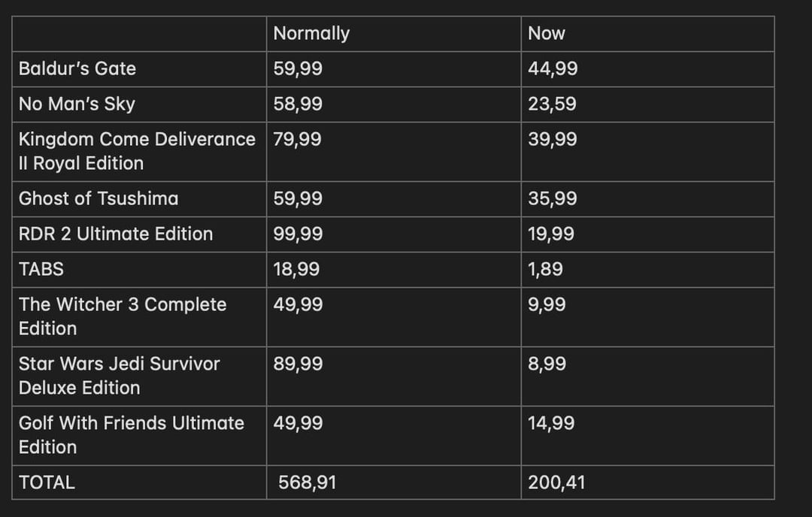
Task: Select No Man's Sky sale price 23,59
Action: [552, 104]
